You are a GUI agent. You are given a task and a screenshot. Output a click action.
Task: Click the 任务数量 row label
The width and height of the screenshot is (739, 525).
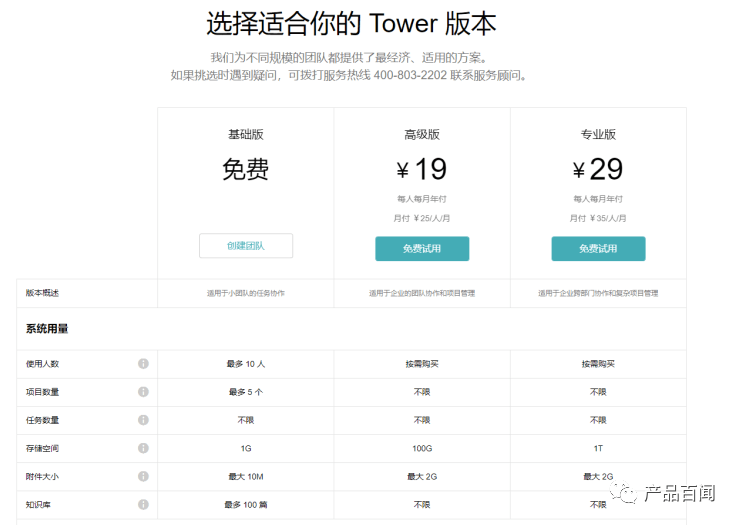coord(42,420)
